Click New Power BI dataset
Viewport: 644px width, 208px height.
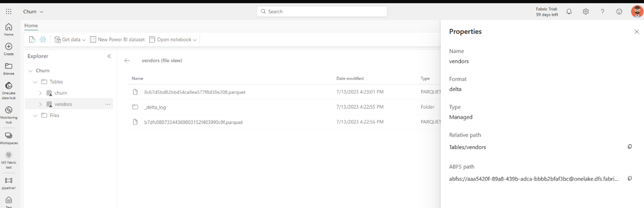point(117,40)
